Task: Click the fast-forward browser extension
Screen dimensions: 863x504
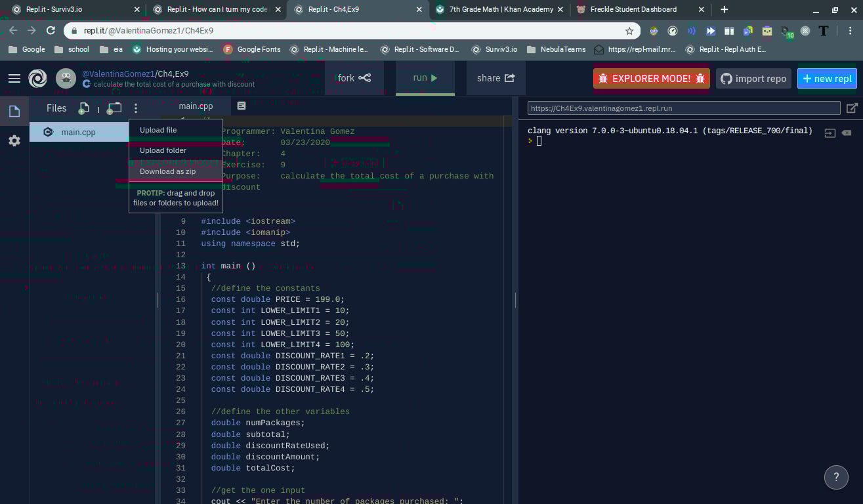Action: 710,31
